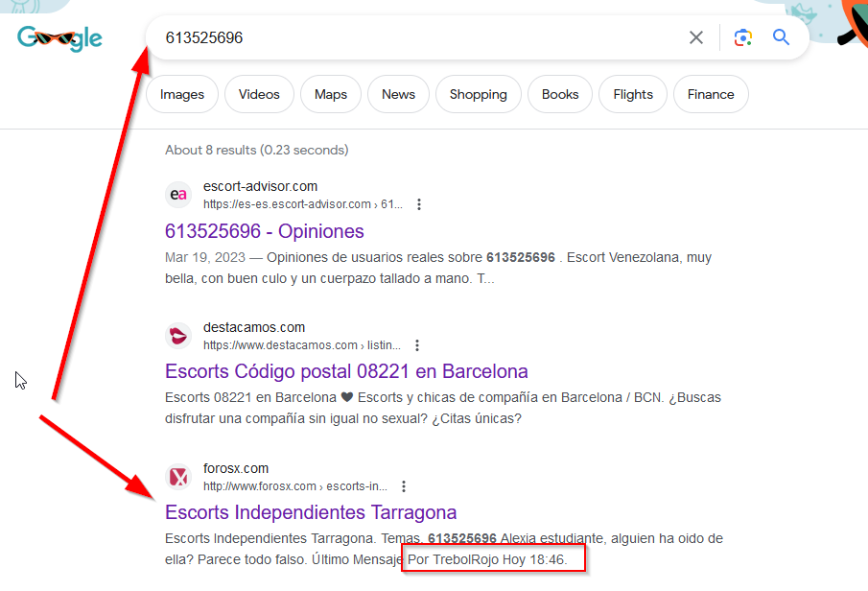
Task: Open 'Escorts Independientes Tarragona' result link
Action: tap(311, 512)
